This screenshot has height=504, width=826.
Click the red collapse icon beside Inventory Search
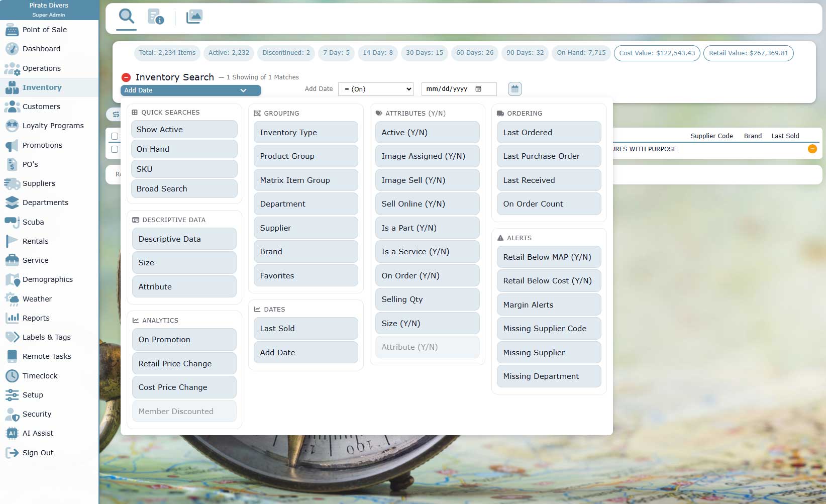pyautogui.click(x=126, y=77)
